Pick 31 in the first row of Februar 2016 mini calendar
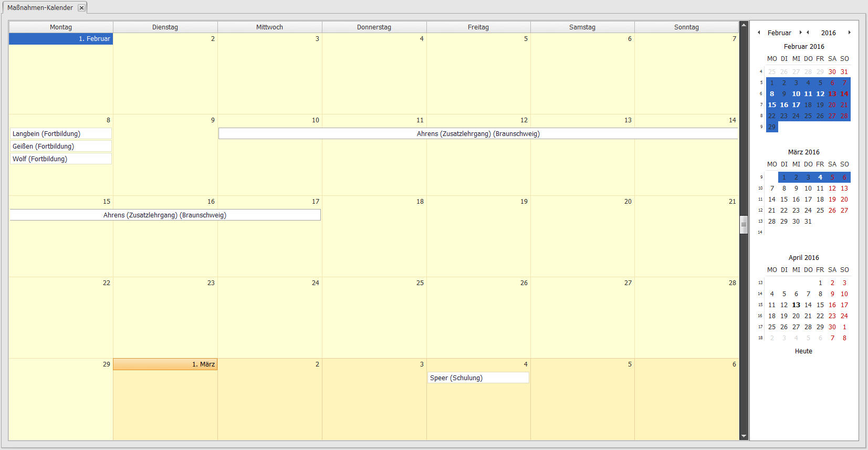The image size is (868, 450). (844, 72)
